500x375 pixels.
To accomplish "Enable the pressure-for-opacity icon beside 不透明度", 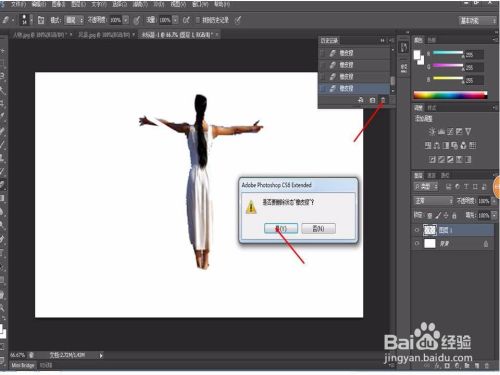I will click(x=137, y=20).
